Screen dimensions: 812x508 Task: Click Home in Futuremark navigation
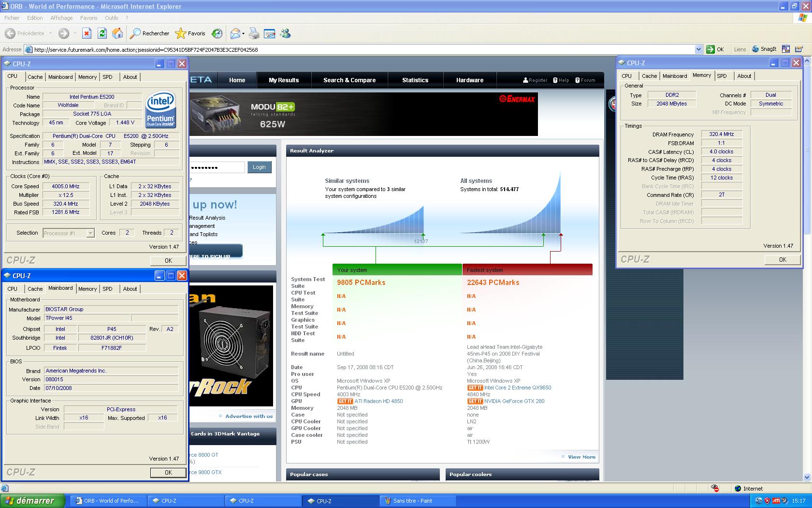pos(237,80)
